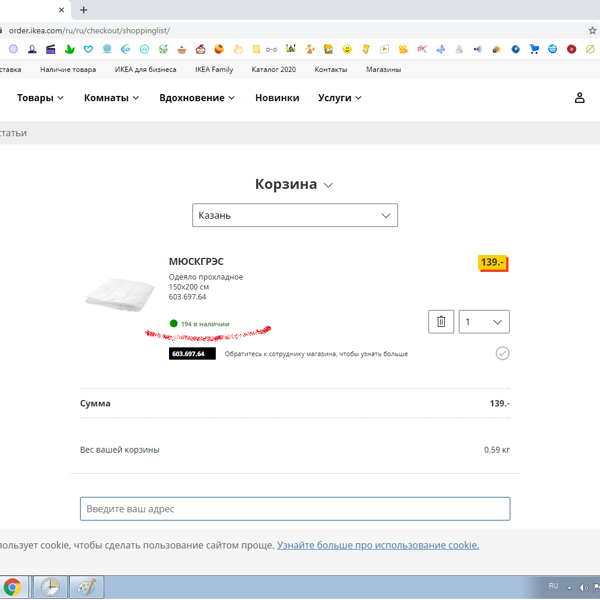The width and height of the screenshot is (600, 600).
Task: Open the orange play button bookmark
Action: pyautogui.click(x=385, y=49)
